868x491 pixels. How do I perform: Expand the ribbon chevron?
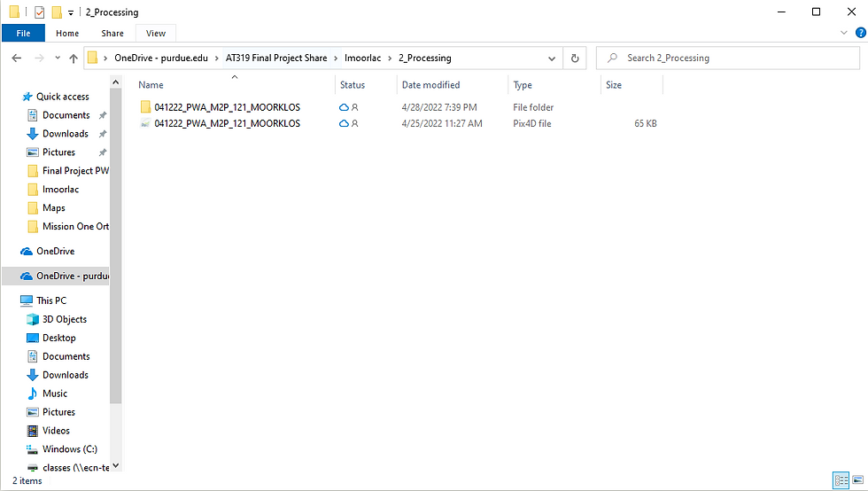843,33
